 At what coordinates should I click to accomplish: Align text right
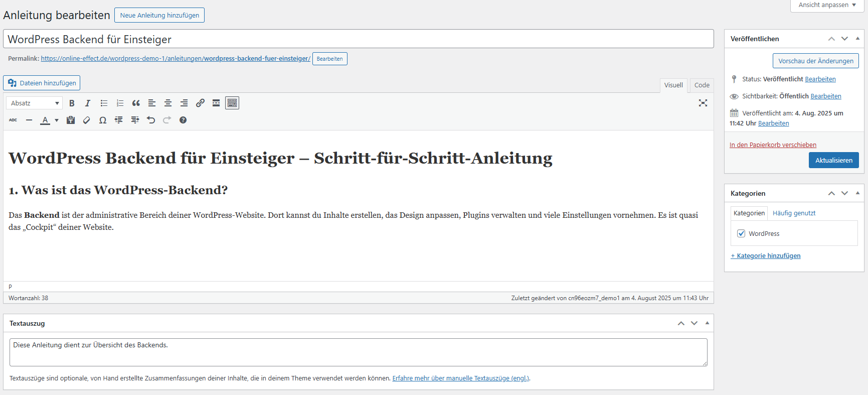pos(184,103)
